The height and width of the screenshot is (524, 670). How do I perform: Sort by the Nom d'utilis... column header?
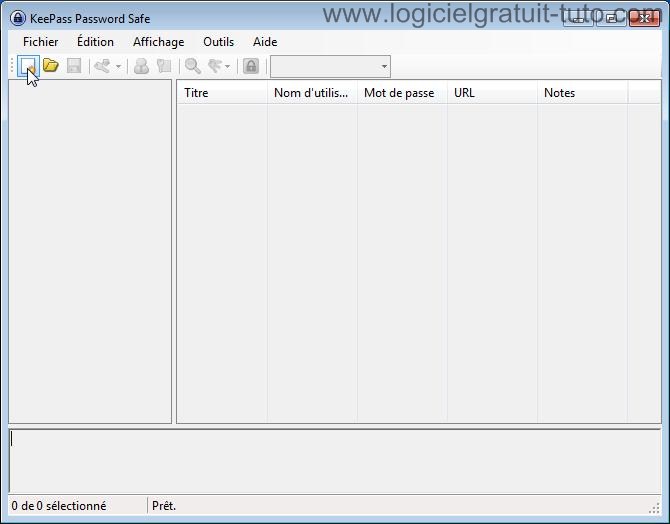[x=312, y=93]
